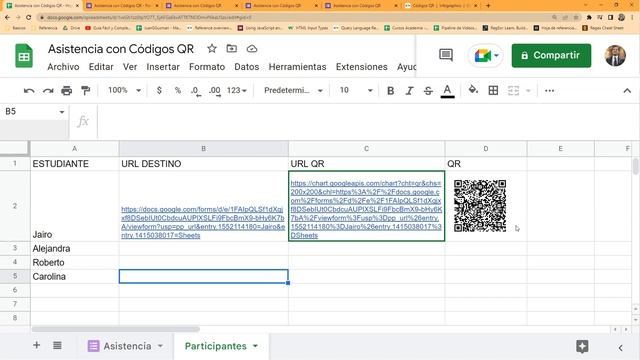Open the Participantes sheet tab menu arrow

pos(256,346)
